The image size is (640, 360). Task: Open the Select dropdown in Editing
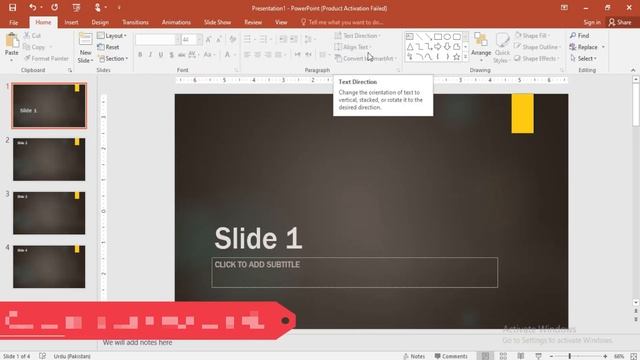pos(583,58)
